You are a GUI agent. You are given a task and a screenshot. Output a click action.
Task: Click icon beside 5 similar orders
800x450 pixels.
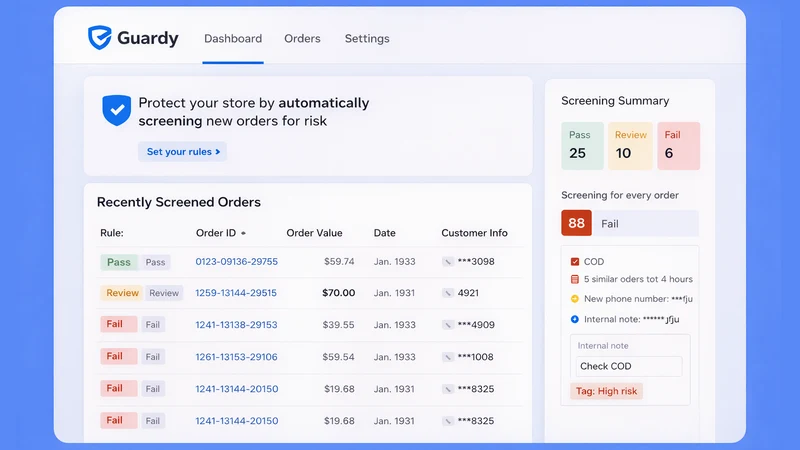coord(575,279)
